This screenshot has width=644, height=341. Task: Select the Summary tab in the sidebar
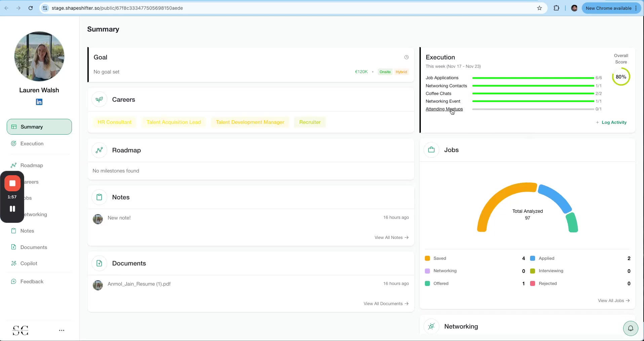[x=32, y=127]
